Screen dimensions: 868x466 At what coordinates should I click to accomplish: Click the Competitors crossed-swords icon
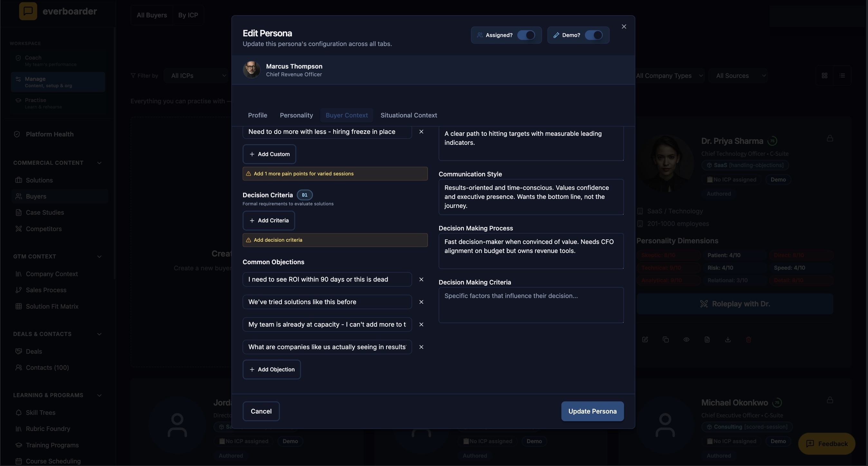pyautogui.click(x=19, y=228)
